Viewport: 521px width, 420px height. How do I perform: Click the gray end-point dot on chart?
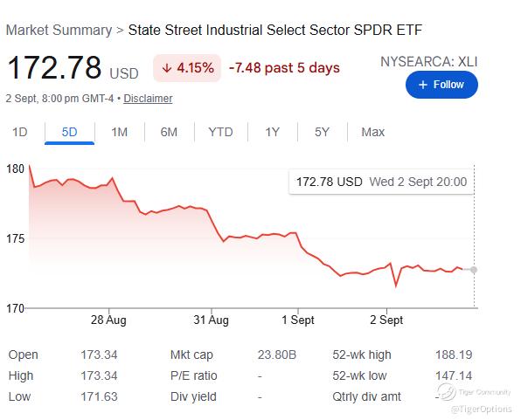[x=474, y=270]
